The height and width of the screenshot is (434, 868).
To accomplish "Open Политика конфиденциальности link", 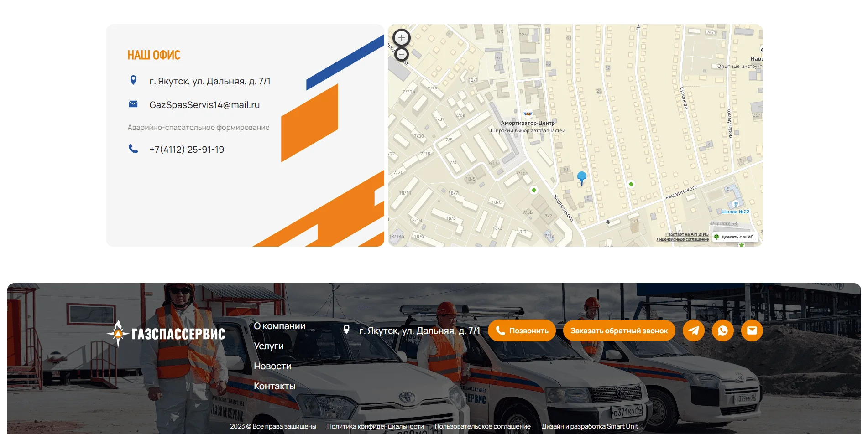I will [375, 426].
